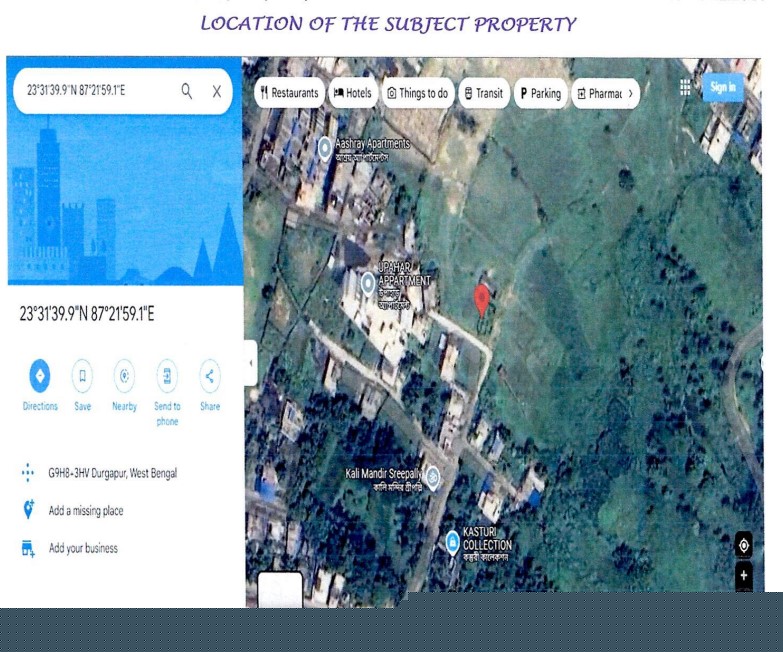The height and width of the screenshot is (652, 783).
Task: Select the Transit filter chip
Action: 484,93
